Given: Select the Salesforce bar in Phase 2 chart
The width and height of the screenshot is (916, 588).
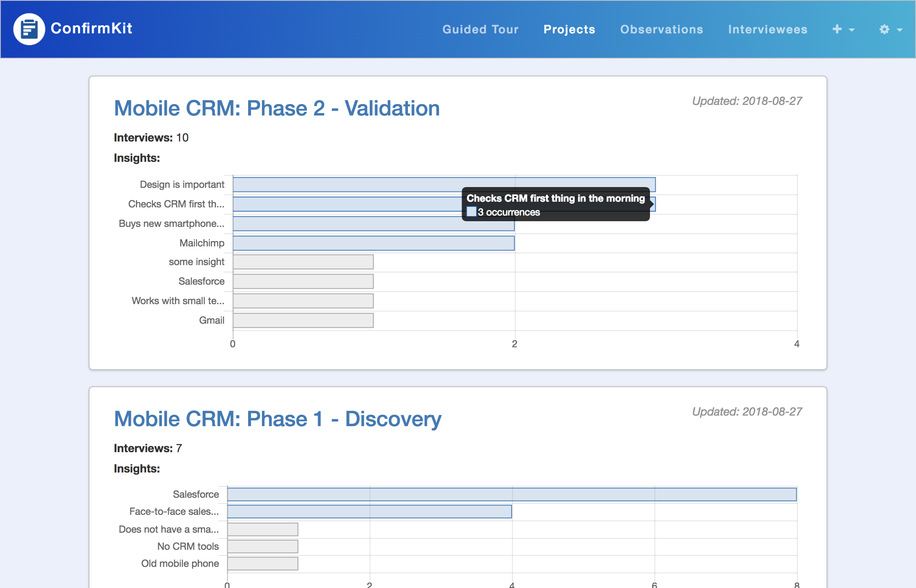Looking at the screenshot, I should coord(303,281).
